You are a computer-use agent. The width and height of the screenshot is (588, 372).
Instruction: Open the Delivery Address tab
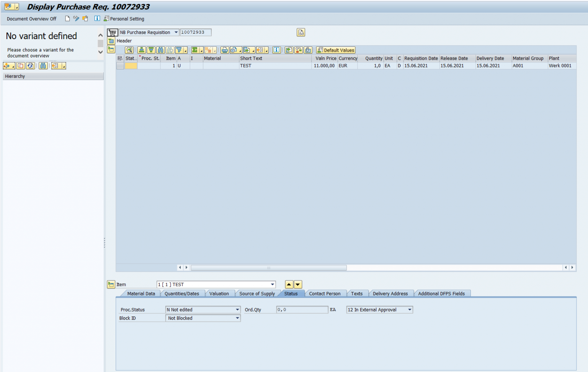click(x=390, y=293)
